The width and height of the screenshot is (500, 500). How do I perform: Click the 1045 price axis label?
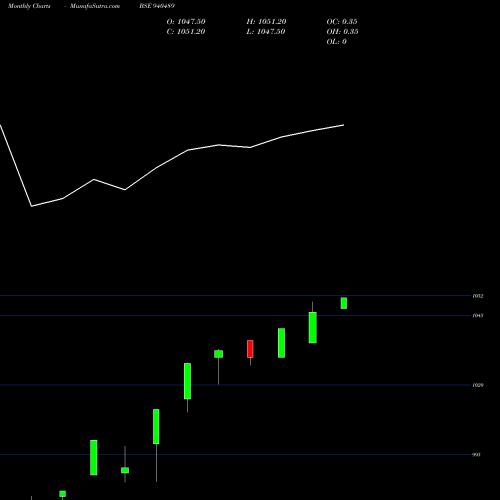tap(478, 315)
